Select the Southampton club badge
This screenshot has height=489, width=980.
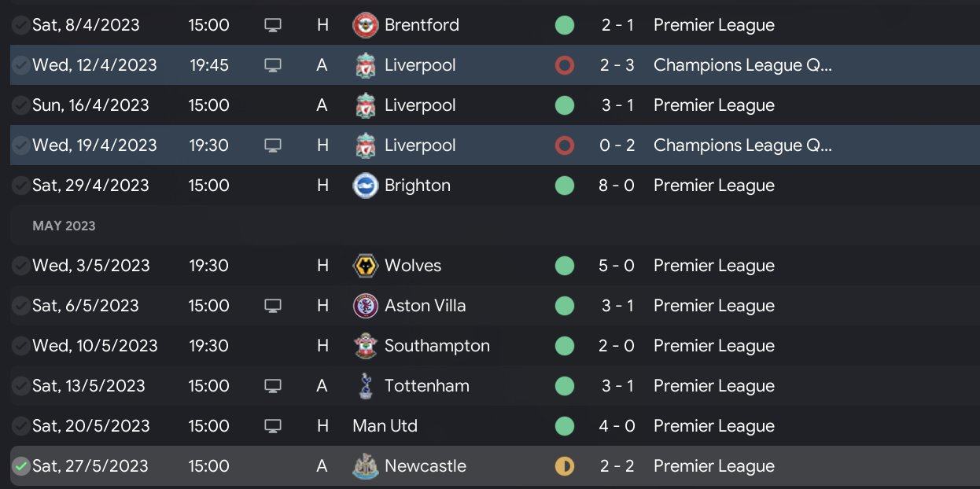click(x=366, y=346)
